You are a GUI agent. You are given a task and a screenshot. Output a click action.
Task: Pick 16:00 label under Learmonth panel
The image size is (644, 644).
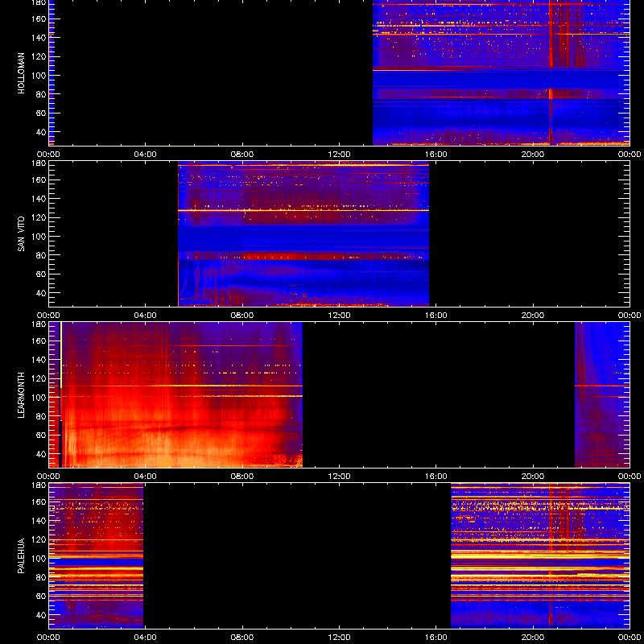pos(436,477)
